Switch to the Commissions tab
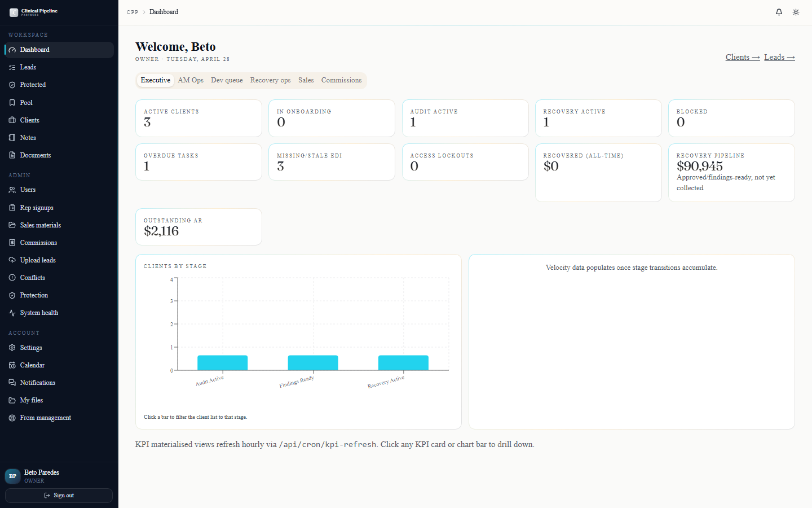Screen dimensions: 812x508 [x=342, y=80]
